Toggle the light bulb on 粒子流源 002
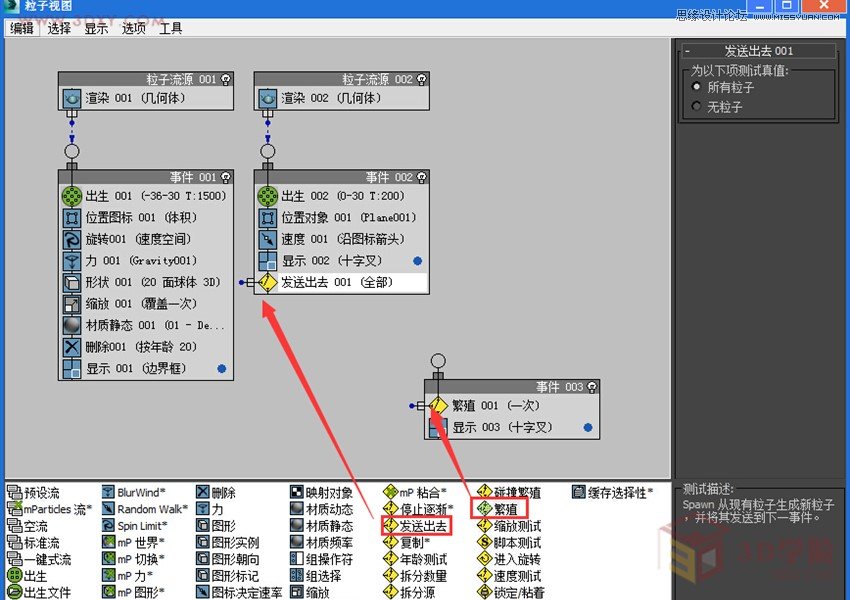Screen dimensions: 850x600 421,79
